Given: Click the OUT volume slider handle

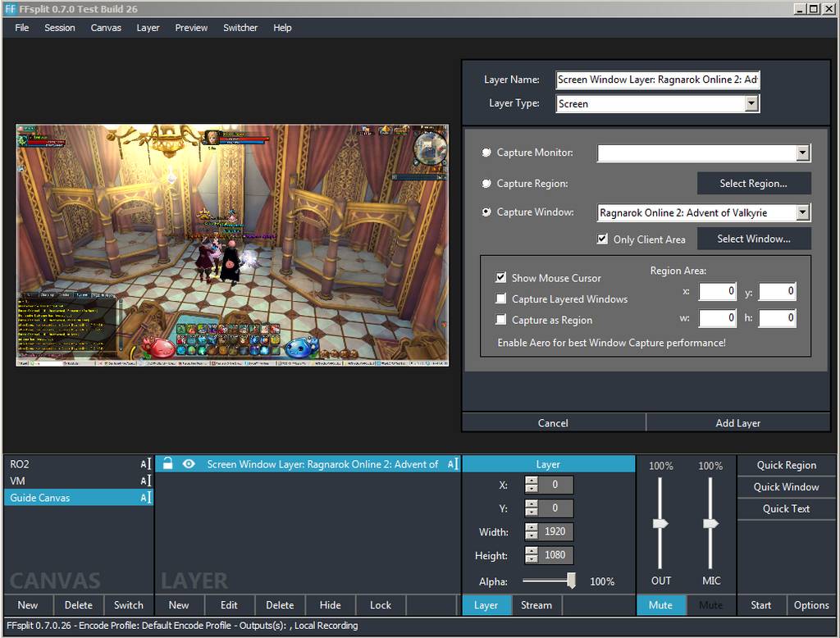Looking at the screenshot, I should (x=660, y=523).
